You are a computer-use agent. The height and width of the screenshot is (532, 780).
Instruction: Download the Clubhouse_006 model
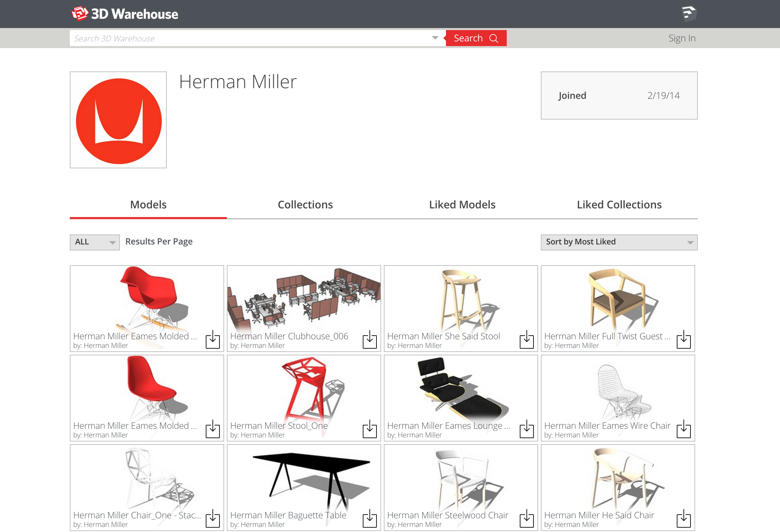(x=369, y=340)
